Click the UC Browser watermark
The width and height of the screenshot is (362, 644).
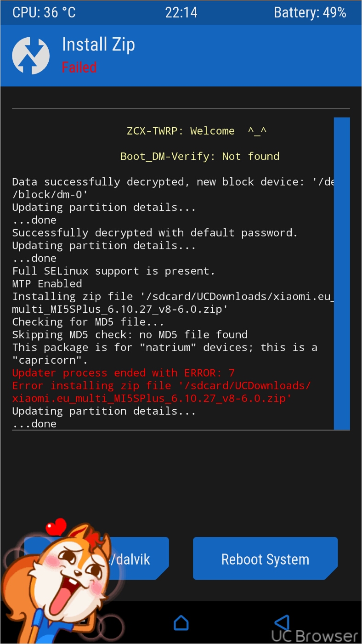(x=314, y=636)
